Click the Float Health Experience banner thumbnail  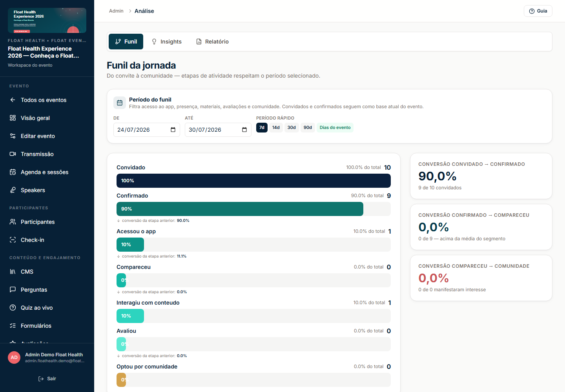tap(47, 20)
